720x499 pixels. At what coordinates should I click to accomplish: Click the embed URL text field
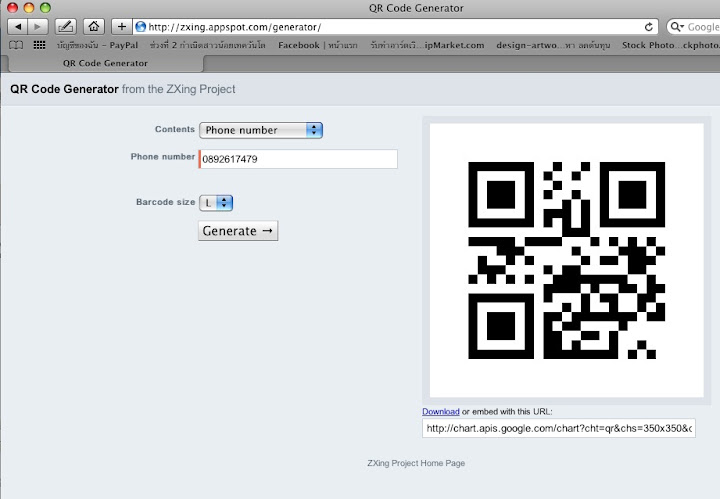tap(559, 428)
